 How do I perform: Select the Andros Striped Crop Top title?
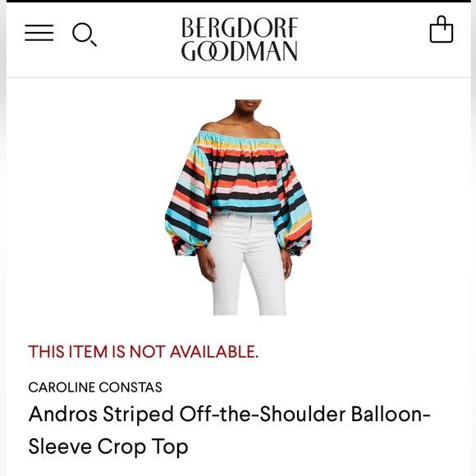point(229,430)
